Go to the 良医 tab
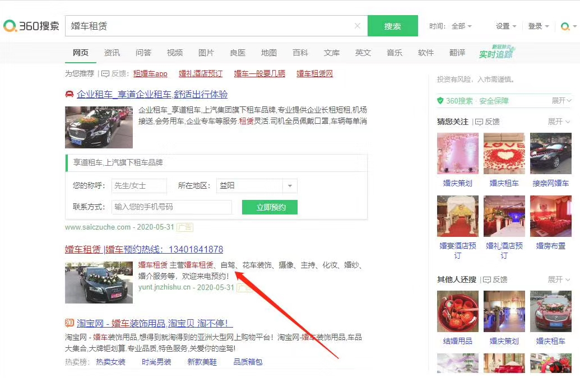The image size is (580, 392). [x=238, y=53]
